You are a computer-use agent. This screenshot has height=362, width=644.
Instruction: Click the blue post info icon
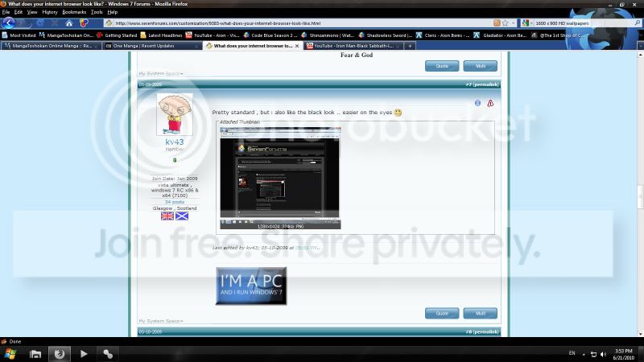[477, 103]
